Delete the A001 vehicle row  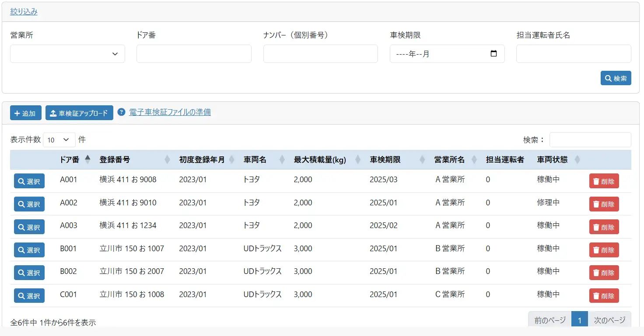[604, 181]
